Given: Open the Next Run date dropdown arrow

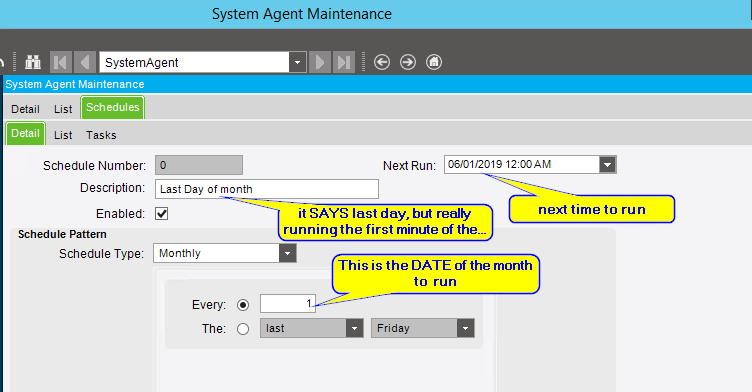Looking at the screenshot, I should coord(608,165).
